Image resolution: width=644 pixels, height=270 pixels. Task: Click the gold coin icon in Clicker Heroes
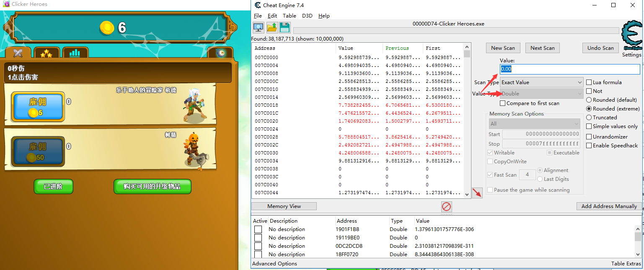point(107,28)
